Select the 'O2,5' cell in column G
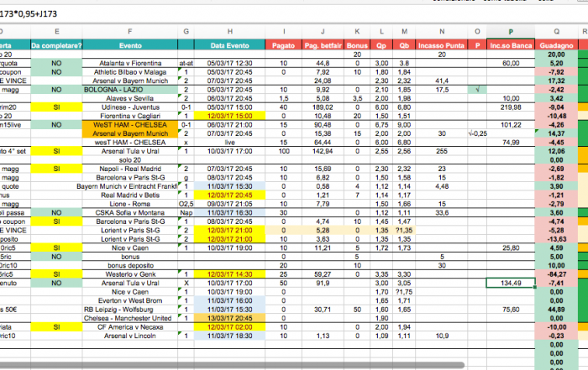Viewport: 588px width, 370px height. (x=186, y=204)
